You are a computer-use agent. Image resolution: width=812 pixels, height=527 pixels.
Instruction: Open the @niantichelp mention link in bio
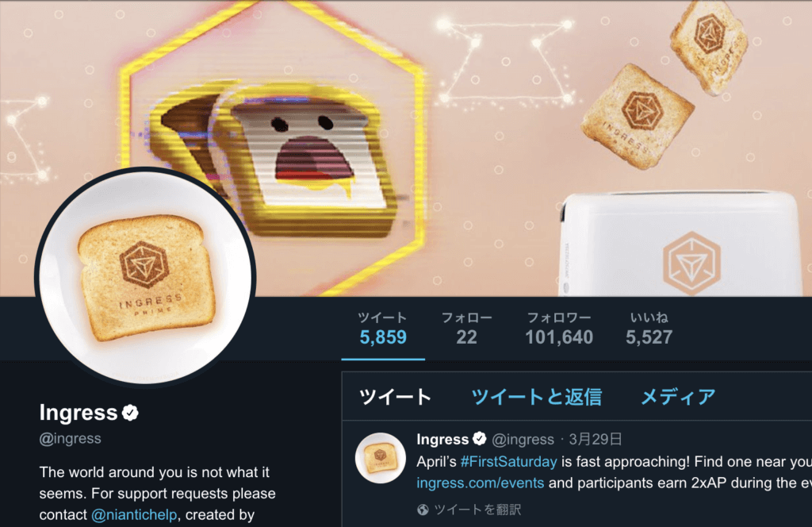pyautogui.click(x=134, y=514)
